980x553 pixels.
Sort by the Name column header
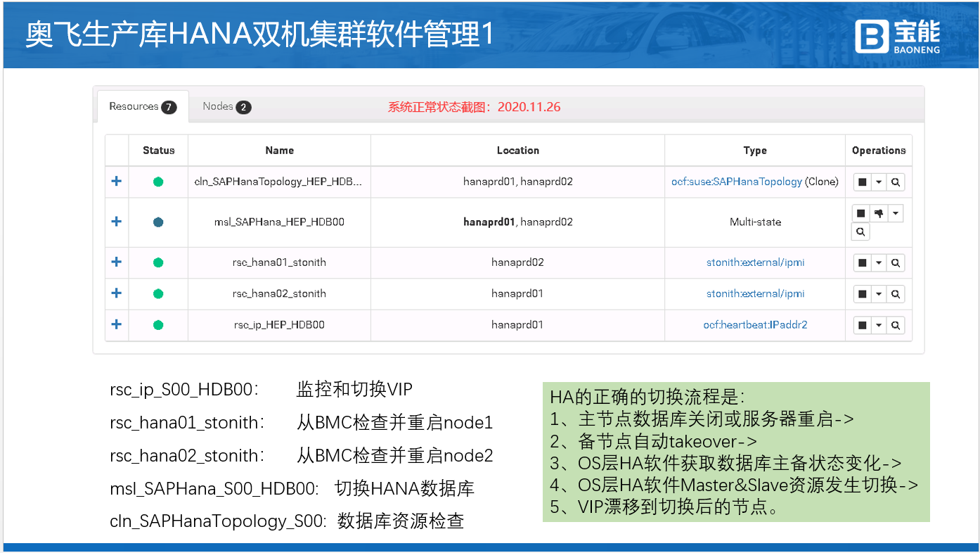(280, 151)
